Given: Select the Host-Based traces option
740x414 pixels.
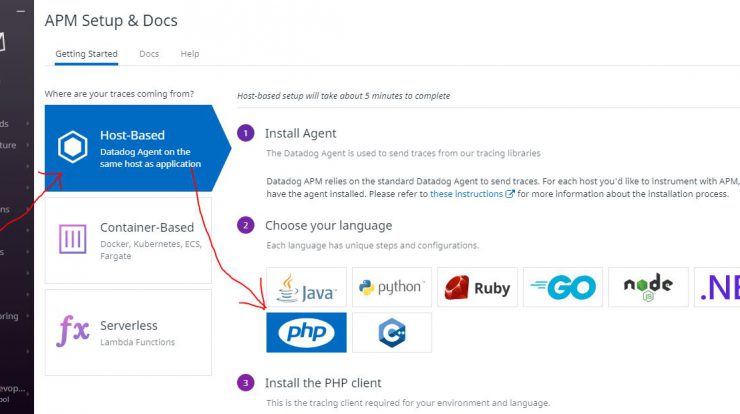Looking at the screenshot, I should [x=137, y=148].
